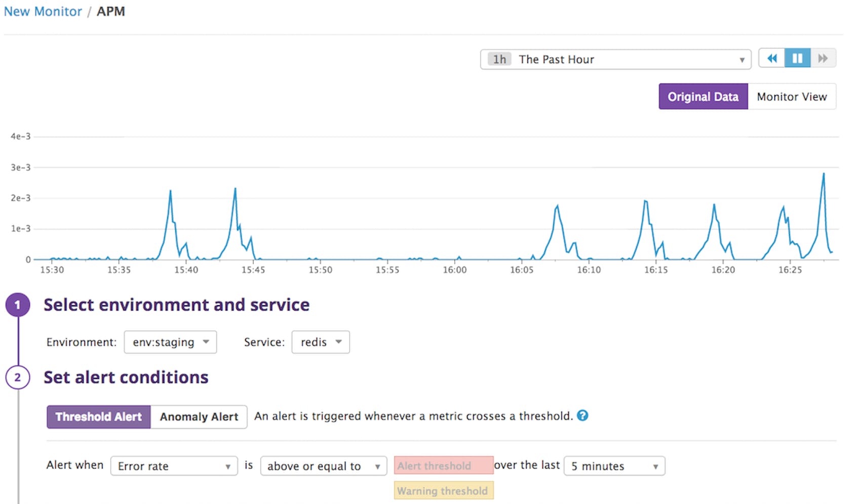
Task: Pause live data updating
Action: (x=797, y=58)
